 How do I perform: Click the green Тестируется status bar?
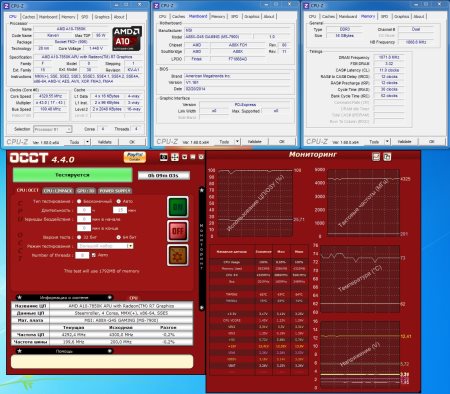(72, 175)
